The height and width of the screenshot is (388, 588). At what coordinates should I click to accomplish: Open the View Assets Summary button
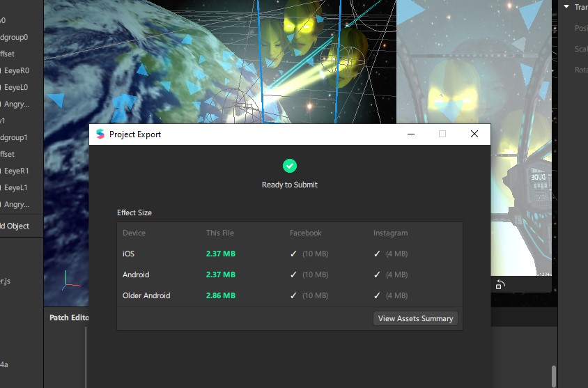pyautogui.click(x=415, y=318)
